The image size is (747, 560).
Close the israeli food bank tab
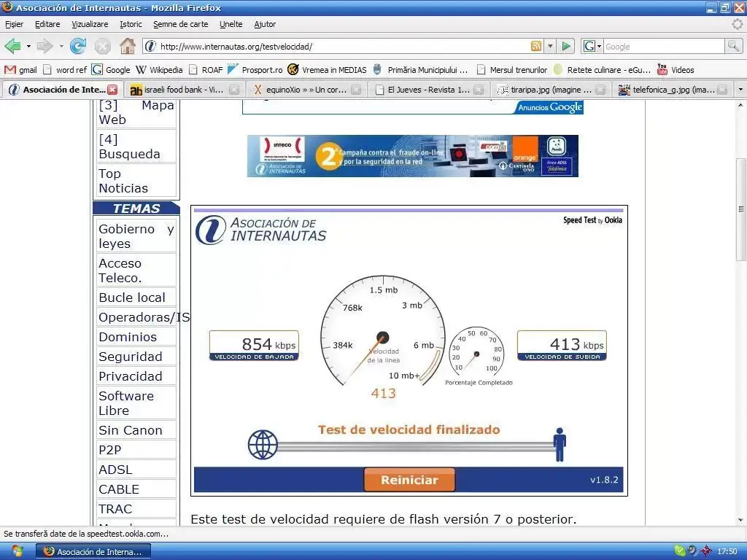(234, 90)
